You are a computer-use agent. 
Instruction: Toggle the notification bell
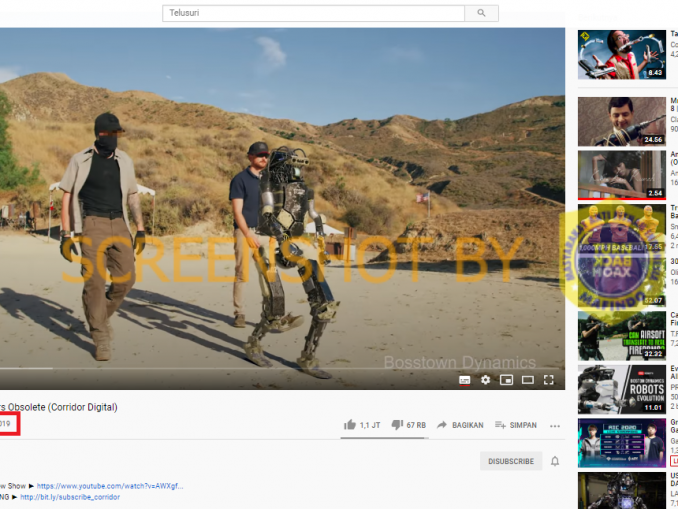click(555, 461)
